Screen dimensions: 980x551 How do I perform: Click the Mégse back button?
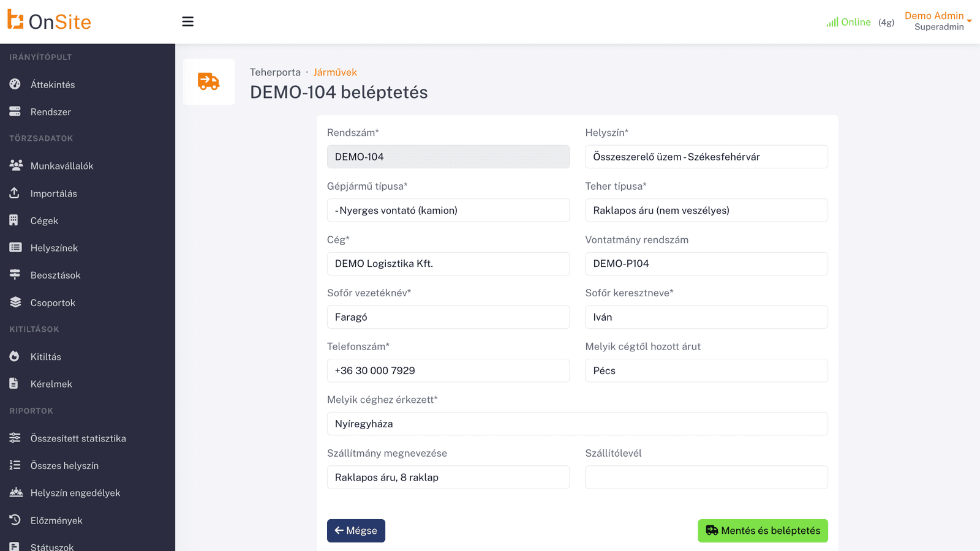(356, 531)
